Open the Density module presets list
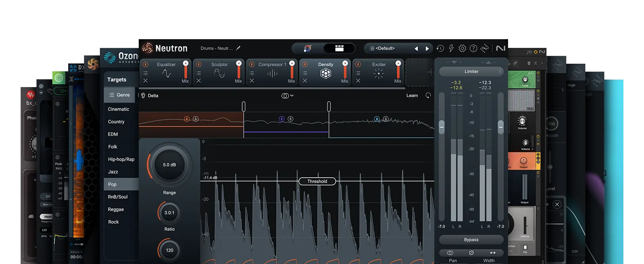Viewport: 644px width, 264px height. [x=305, y=73]
